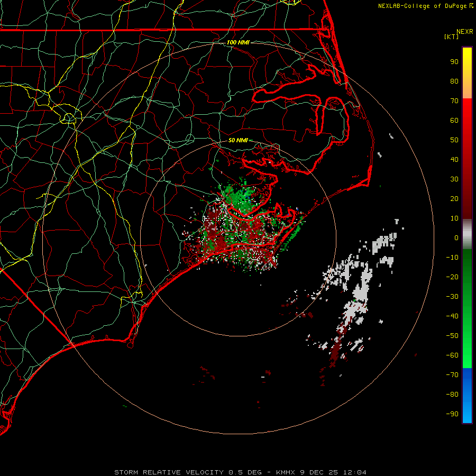Select the positive 40 value on velocity scale
The width and height of the screenshot is (476, 476).
[x=454, y=160]
